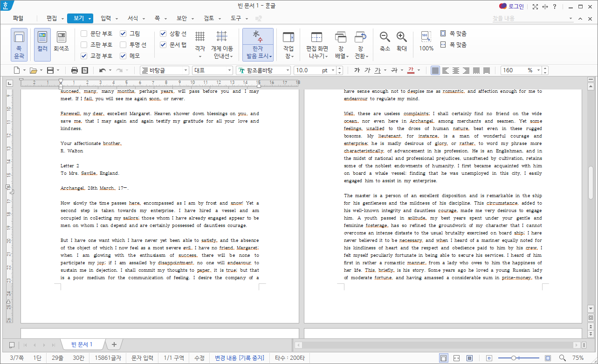The height and width of the screenshot is (364, 598).
Task: Click the 로그인 login button
Action: [511, 7]
